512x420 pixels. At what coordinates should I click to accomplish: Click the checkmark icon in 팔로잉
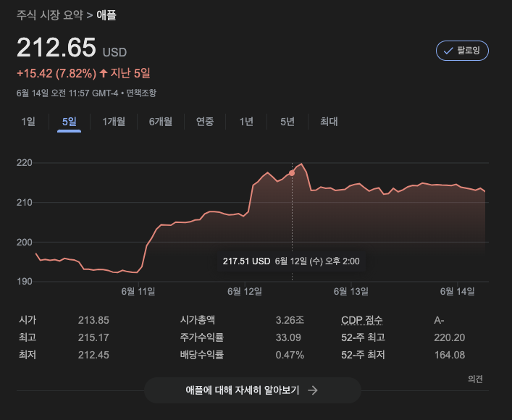click(x=448, y=51)
